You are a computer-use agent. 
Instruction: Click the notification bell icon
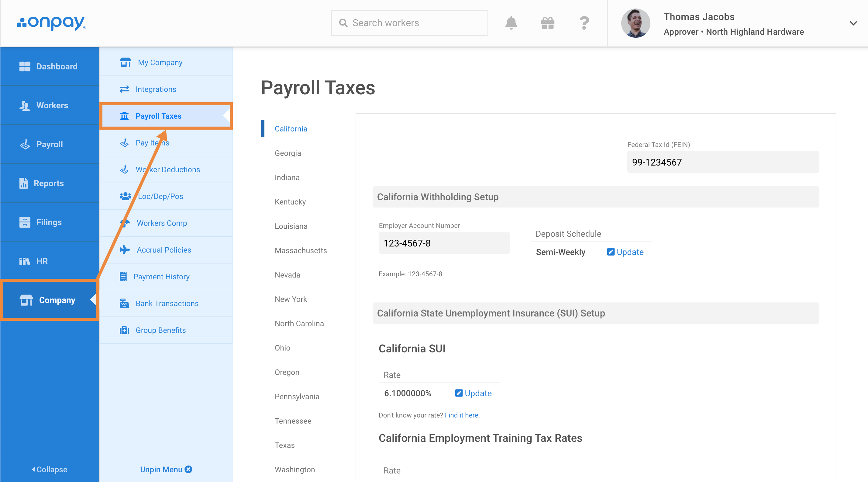click(x=511, y=23)
